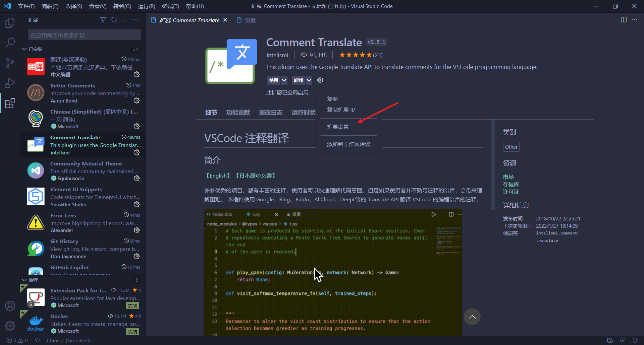Viewport: 644px width, 345px height.
Task: Collapse the 推荐 section
Action: click(24, 280)
